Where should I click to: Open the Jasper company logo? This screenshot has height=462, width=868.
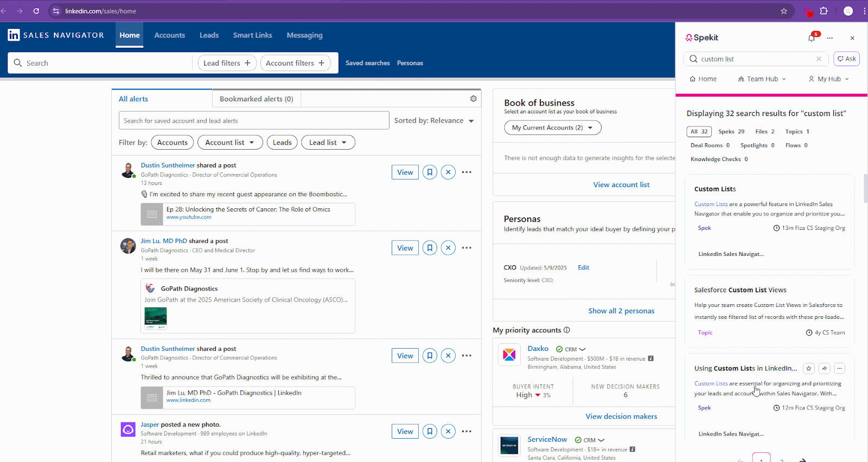[x=128, y=430]
